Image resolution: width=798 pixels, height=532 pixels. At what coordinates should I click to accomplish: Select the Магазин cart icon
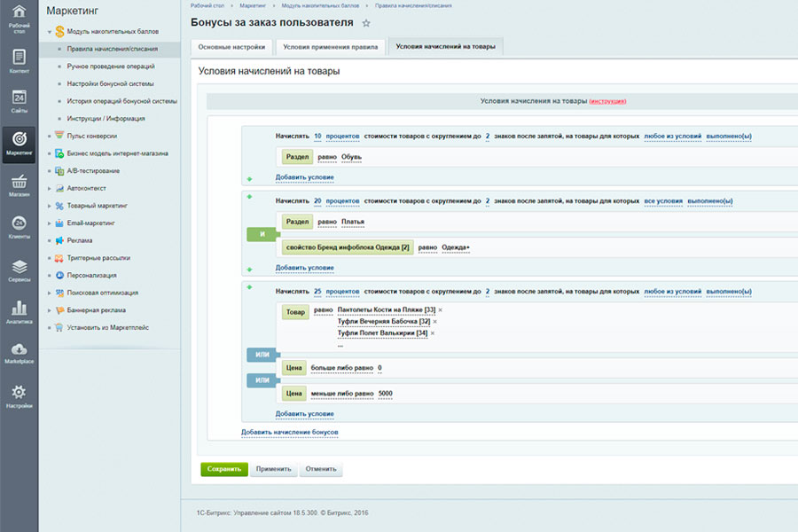coord(19,184)
